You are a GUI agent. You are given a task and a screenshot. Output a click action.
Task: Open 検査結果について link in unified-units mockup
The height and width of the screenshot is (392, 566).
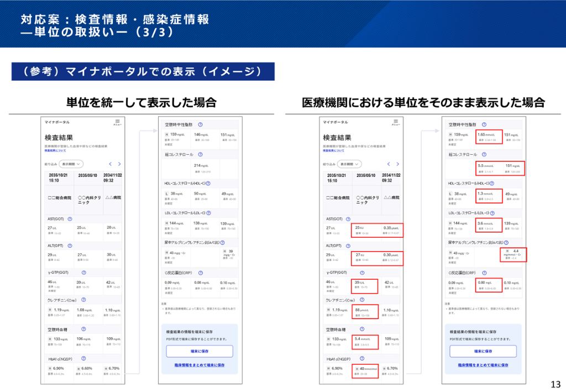coord(55,150)
